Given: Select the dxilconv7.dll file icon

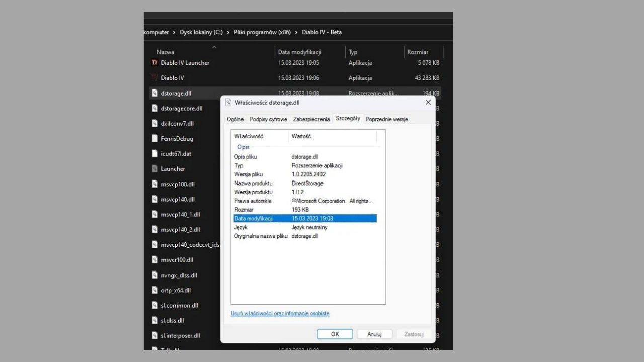Looking at the screenshot, I should pos(155,123).
